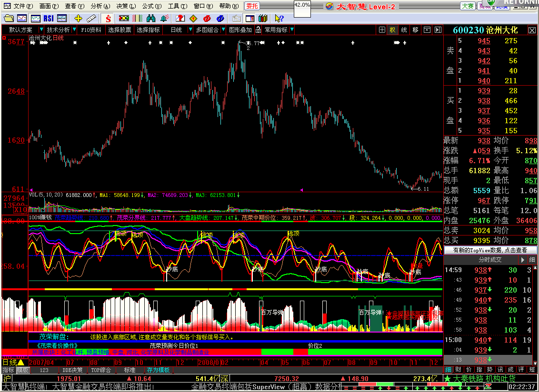Open the 画面(P) menu
The image size is (539, 392).
(x=49, y=6)
